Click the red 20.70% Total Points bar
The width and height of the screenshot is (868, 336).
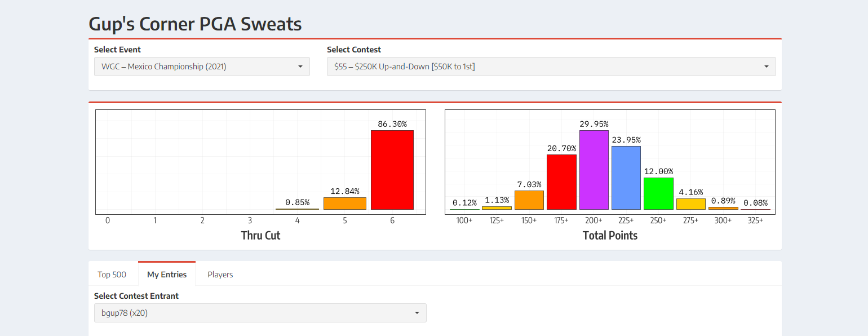click(561, 182)
